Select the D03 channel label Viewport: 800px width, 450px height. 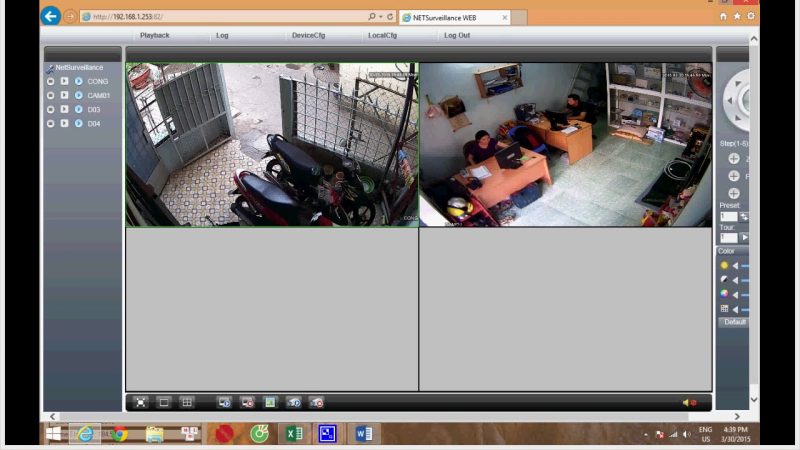[x=94, y=110]
